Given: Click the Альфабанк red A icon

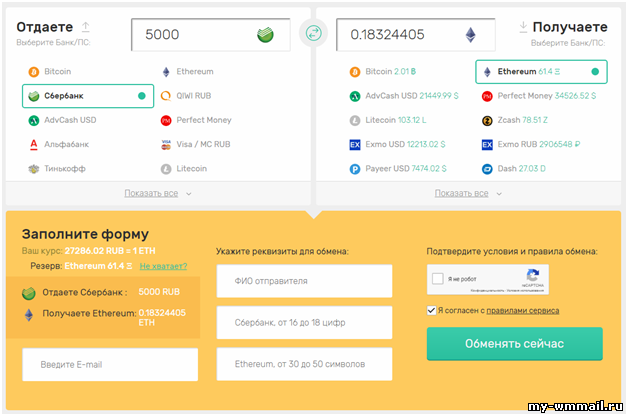Looking at the screenshot, I should 34,145.
